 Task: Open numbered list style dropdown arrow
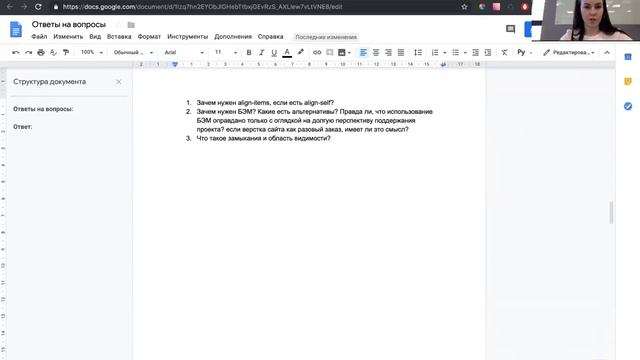(444, 53)
